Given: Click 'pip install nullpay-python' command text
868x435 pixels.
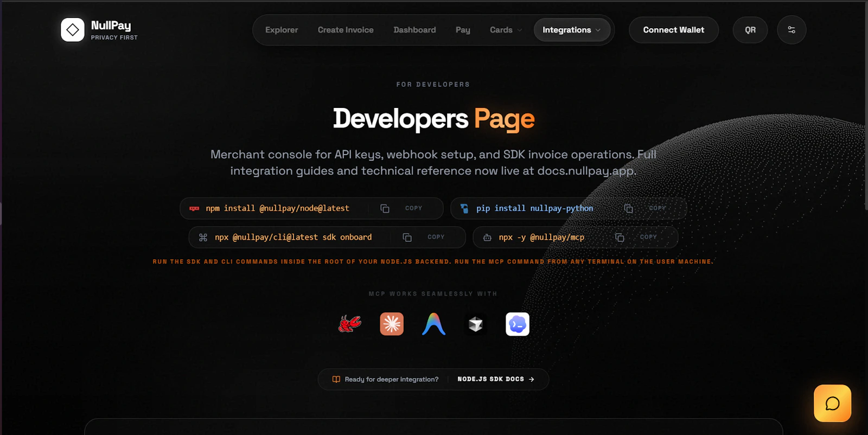Looking at the screenshot, I should 534,208.
